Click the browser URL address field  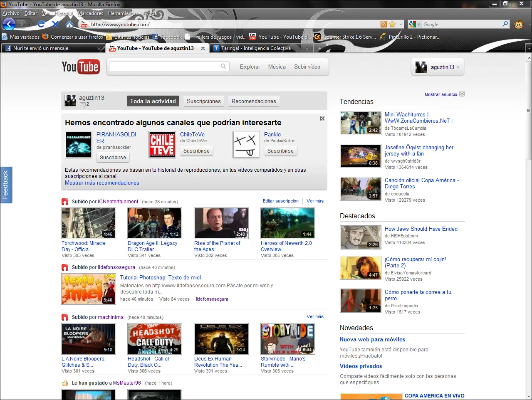pos(234,24)
